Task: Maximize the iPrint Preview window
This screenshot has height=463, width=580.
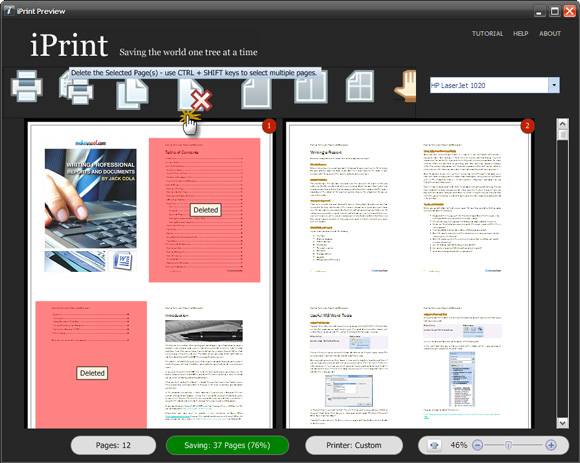Action: (554, 11)
